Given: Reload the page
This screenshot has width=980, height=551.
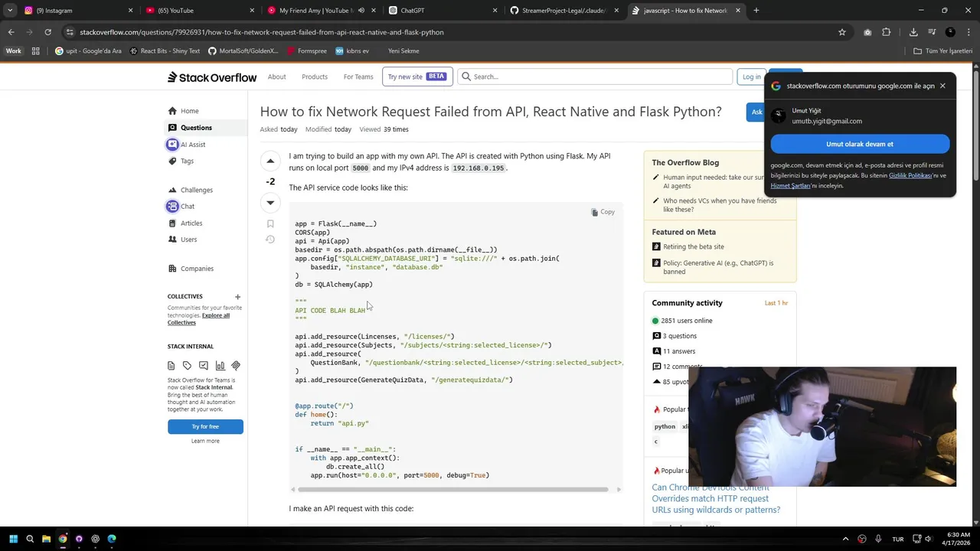Looking at the screenshot, I should 47,32.
